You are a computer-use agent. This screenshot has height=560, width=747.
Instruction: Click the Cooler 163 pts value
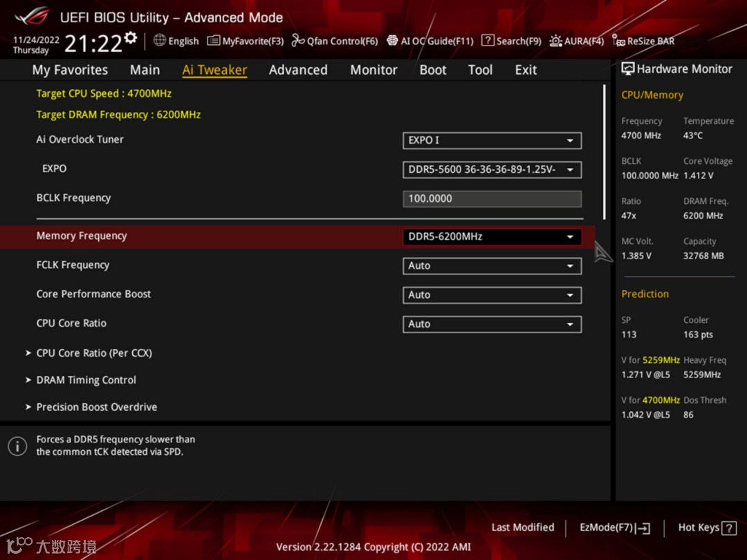coord(699,335)
